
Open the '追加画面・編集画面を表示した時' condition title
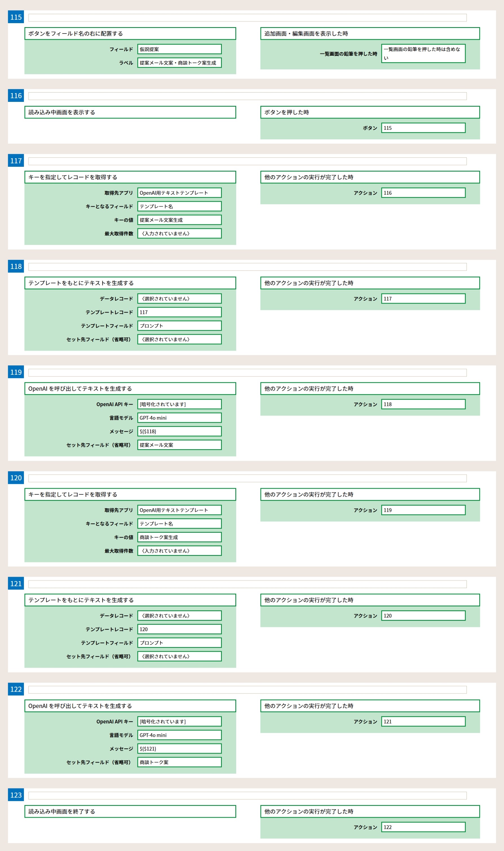(370, 34)
